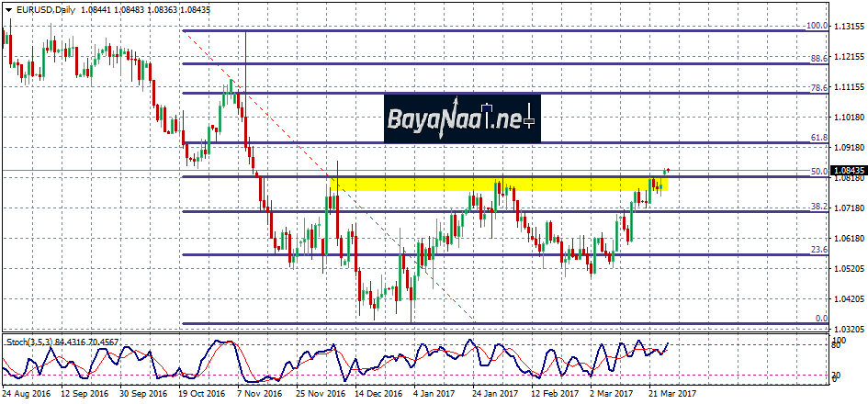Click the 0.0 Fibonacci level label
Image resolution: width=868 pixels, height=404 pixels.
(822, 319)
